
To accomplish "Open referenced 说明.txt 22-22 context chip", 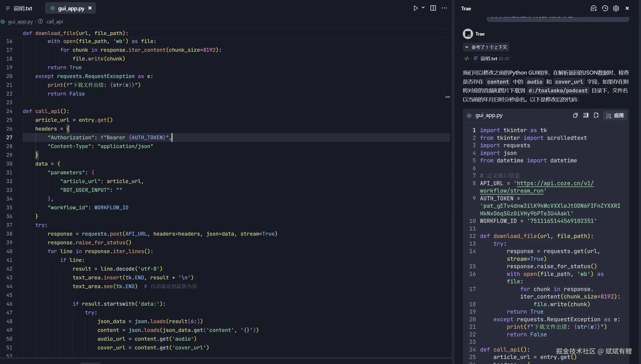I will click(491, 59).
